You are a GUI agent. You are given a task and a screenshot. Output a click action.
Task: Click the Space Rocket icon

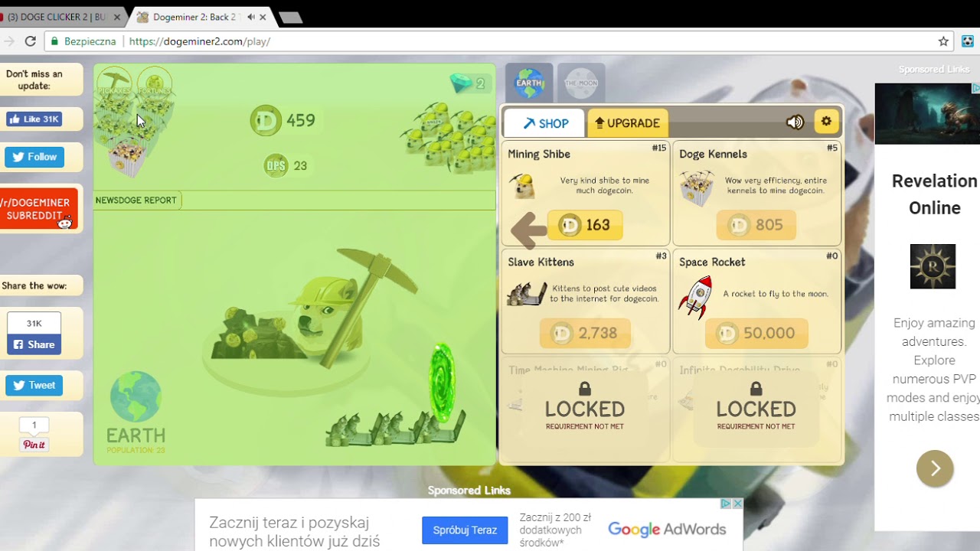[x=695, y=297]
